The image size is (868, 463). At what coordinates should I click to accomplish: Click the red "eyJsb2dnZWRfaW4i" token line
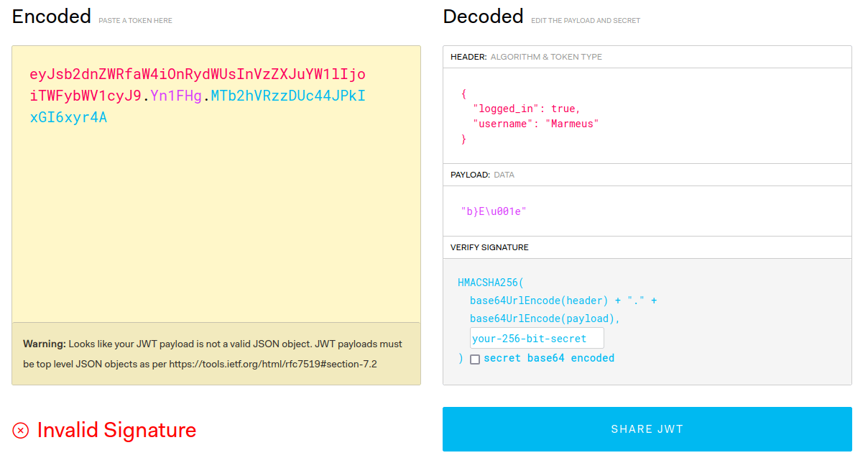198,74
